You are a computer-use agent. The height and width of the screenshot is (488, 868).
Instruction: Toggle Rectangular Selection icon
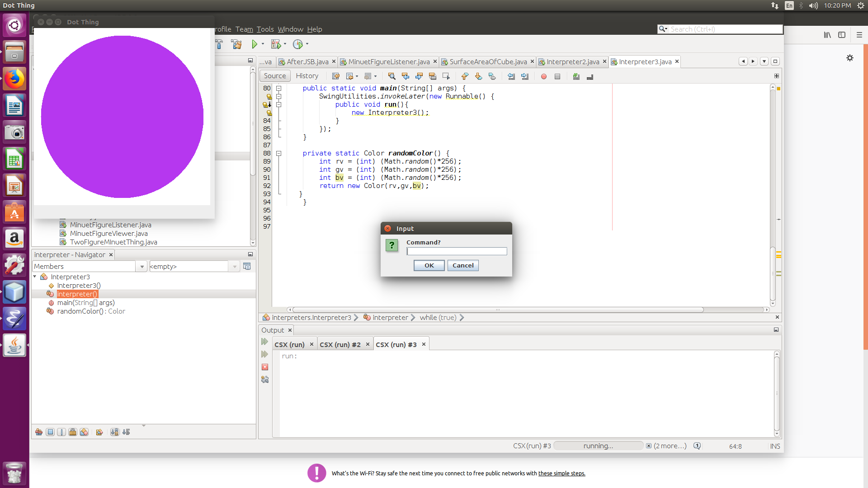446,76
